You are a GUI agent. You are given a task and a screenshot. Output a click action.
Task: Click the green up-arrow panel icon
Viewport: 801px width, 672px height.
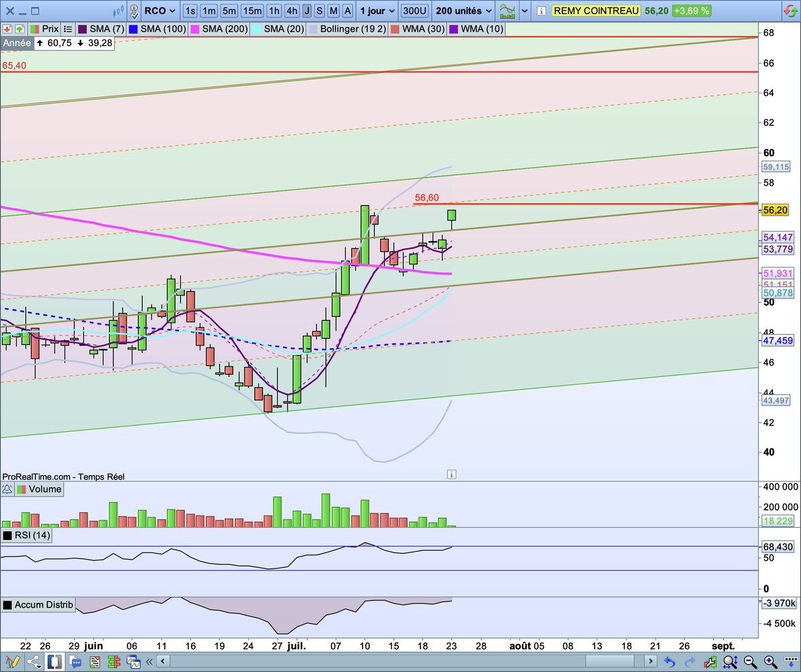click(19, 29)
